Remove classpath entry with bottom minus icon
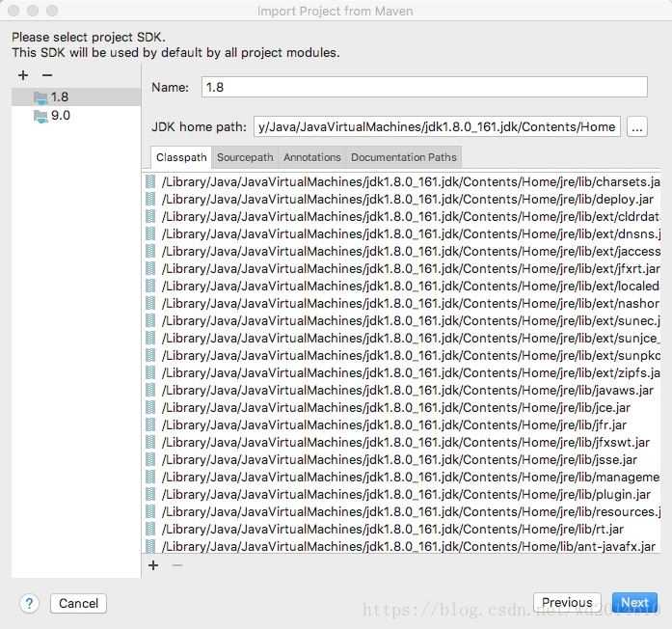This screenshot has width=672, height=629. [x=177, y=565]
